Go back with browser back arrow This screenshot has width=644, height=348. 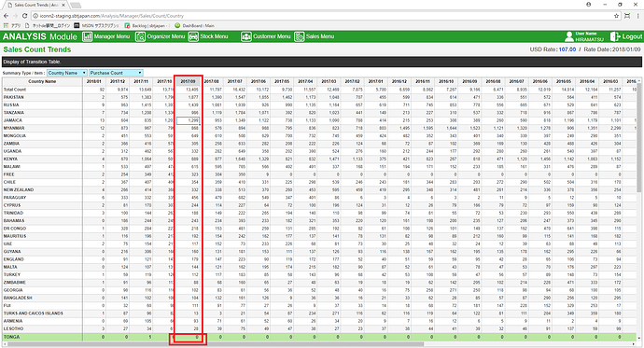[x=6, y=16]
